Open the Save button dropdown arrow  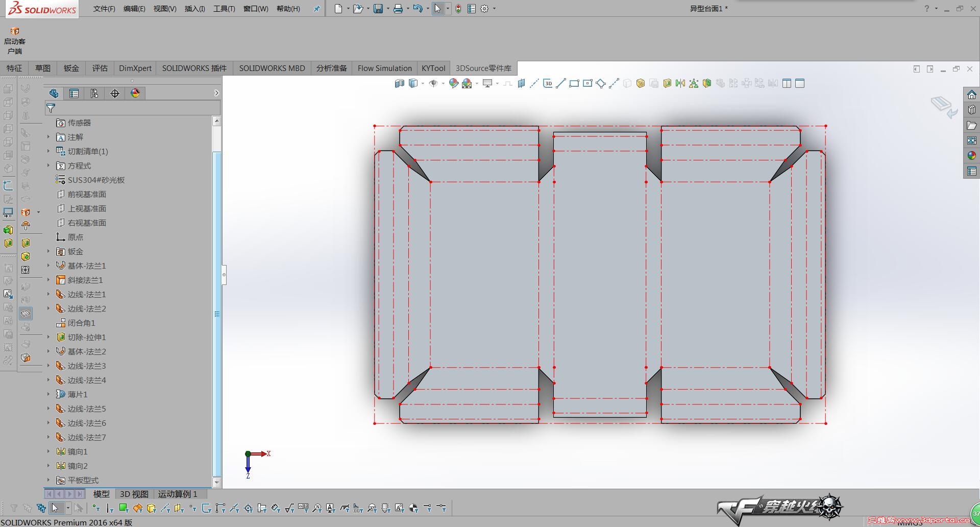click(388, 9)
